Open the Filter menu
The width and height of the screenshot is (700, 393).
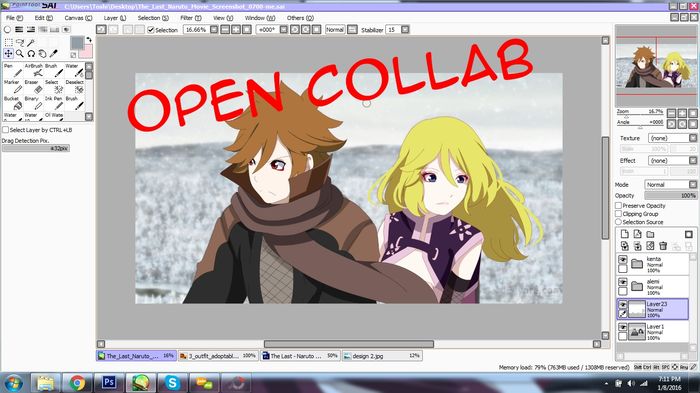pos(191,18)
